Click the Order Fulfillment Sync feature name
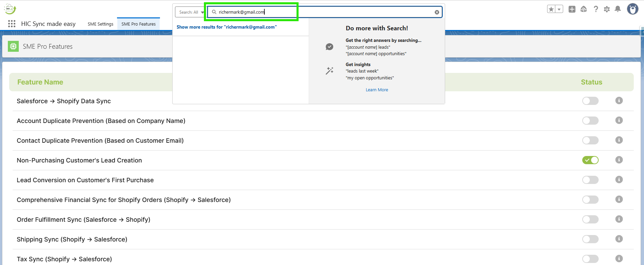 84,220
